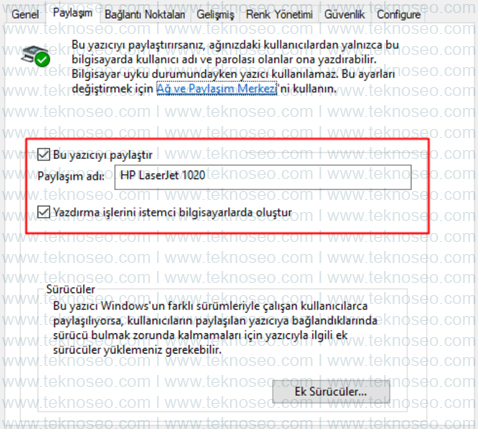Toggle the Bu yazıcıyı paylaştır checkbox
Screen dimensions: 478x429
coord(44,155)
